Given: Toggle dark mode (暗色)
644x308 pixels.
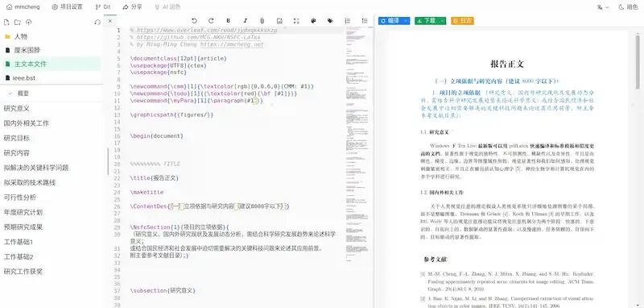Looking at the screenshot, I should tap(629, 7).
